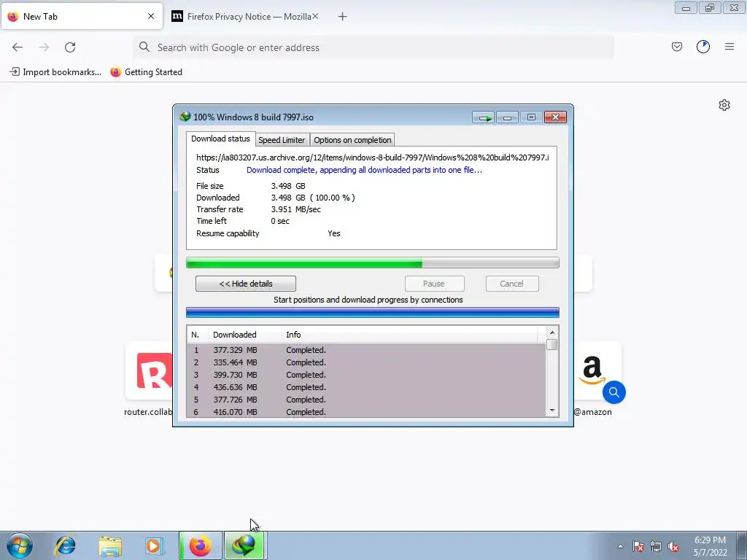
Task: Open the Options on completion tab
Action: tap(352, 140)
